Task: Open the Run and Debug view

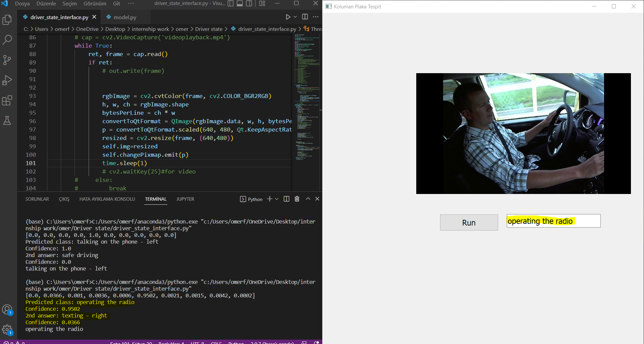Action: (7, 80)
